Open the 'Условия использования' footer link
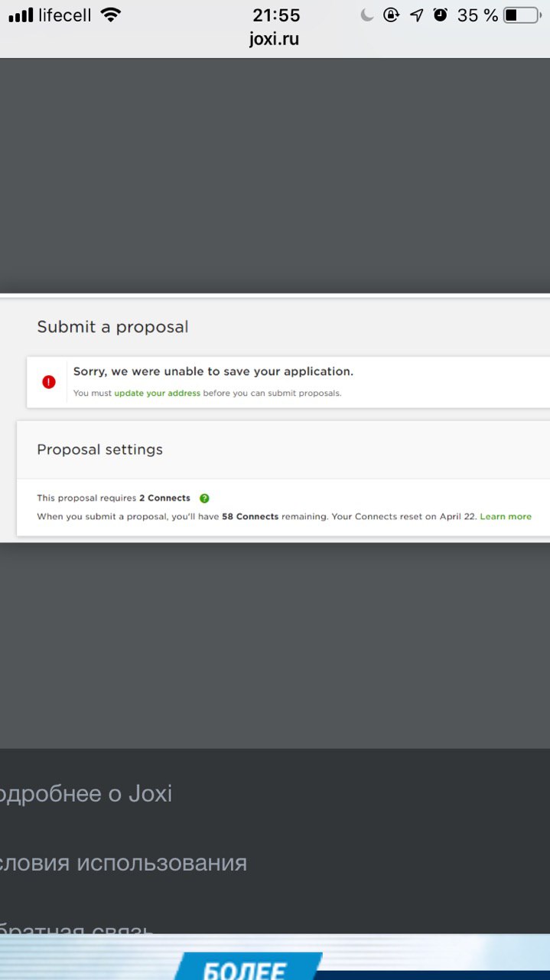The image size is (550, 980). [x=122, y=863]
